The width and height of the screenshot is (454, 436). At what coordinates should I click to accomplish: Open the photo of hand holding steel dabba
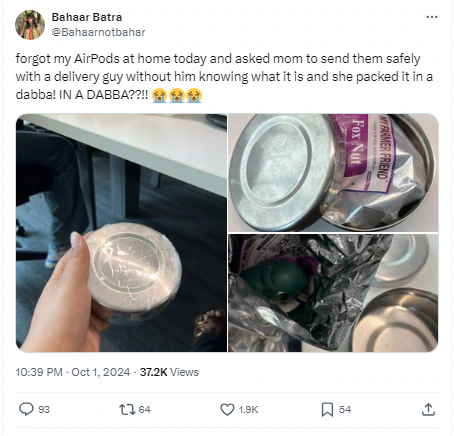click(121, 233)
